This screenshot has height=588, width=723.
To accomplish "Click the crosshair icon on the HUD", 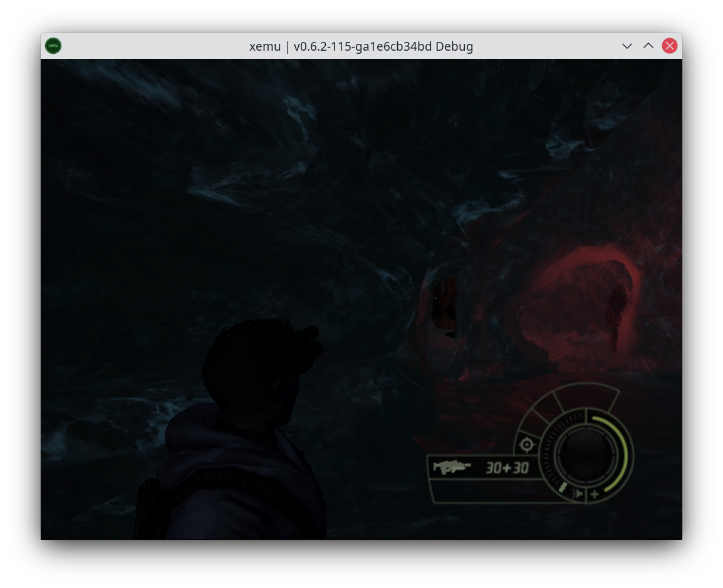I will tap(526, 444).
